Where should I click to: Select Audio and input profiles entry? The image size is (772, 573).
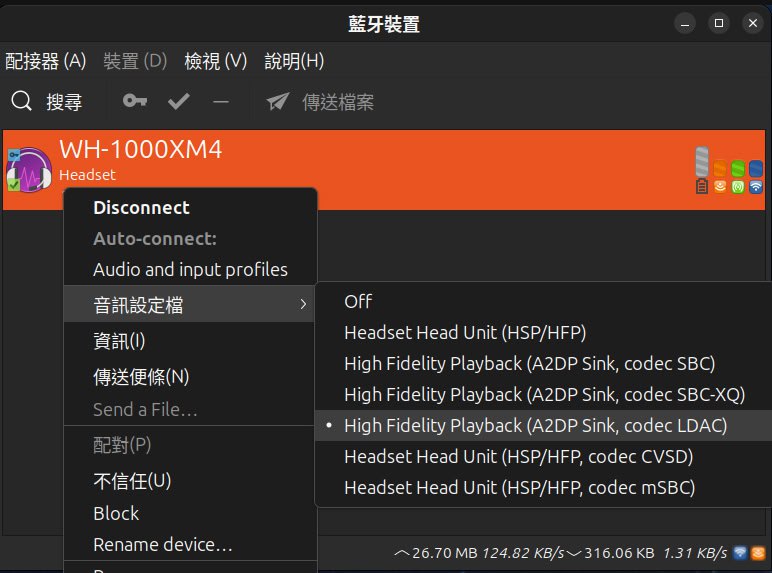pyautogui.click(x=190, y=270)
